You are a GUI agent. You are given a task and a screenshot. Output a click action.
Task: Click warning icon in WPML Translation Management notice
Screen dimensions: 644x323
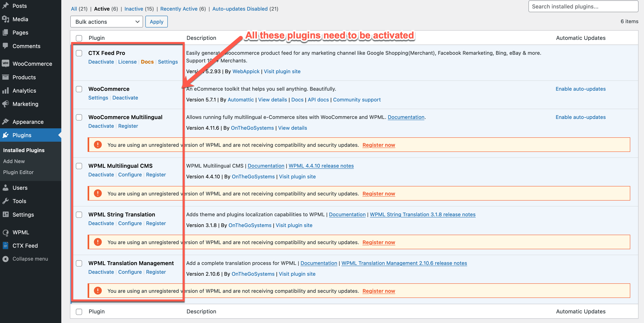coord(98,291)
